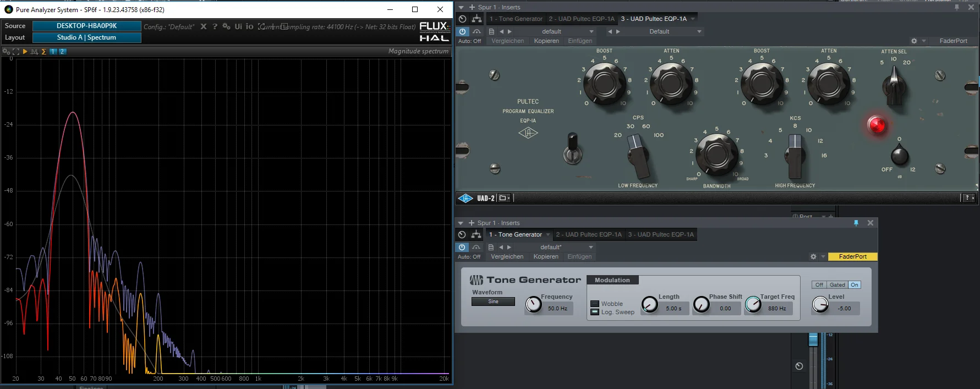Enable the Wobble checkbox
Image resolution: width=980 pixels, height=389 pixels.
[595, 304]
